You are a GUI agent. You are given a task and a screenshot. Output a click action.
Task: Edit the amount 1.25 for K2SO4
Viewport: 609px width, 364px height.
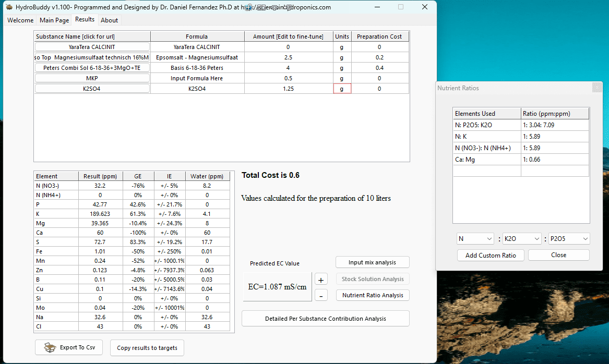(288, 89)
